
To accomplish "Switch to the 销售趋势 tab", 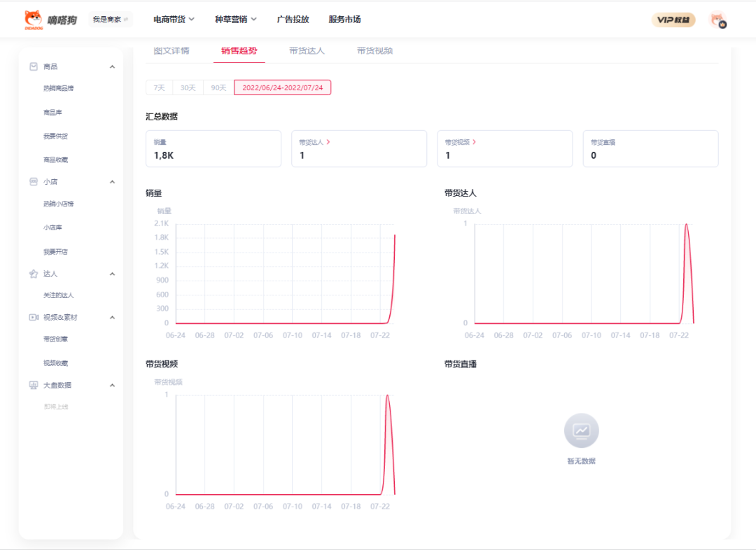I will point(239,50).
